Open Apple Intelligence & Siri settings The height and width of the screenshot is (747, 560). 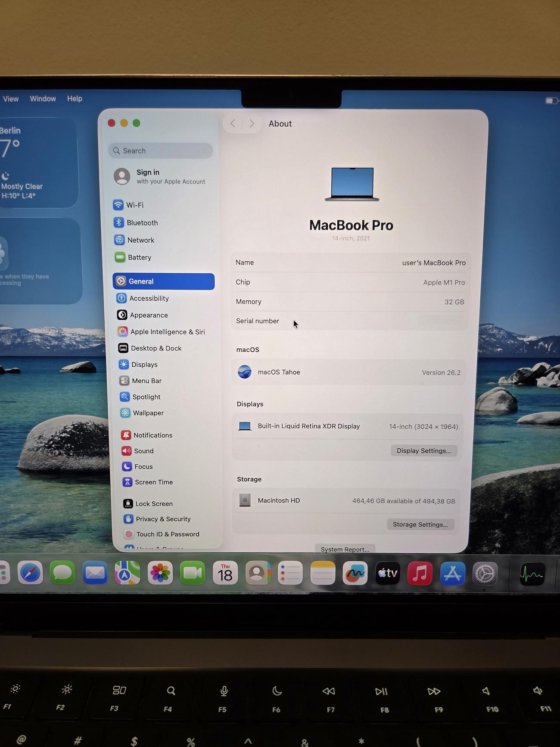pos(167,332)
